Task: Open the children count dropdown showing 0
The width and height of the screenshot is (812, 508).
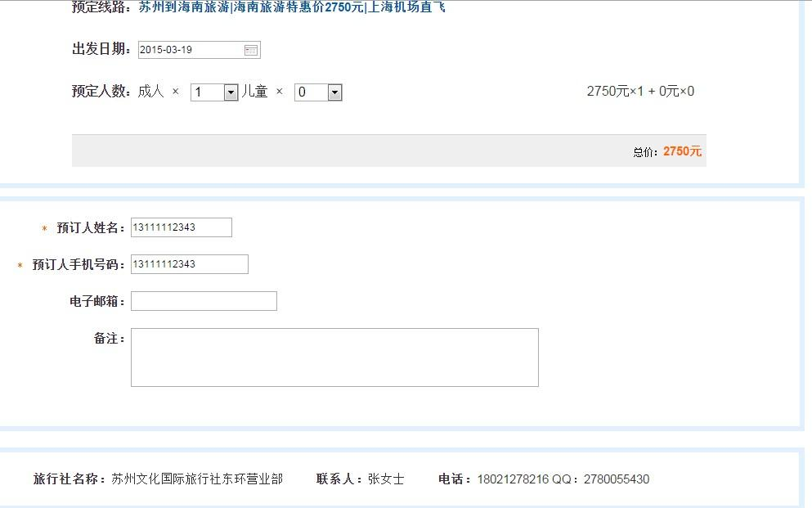Action: pyautogui.click(x=318, y=92)
